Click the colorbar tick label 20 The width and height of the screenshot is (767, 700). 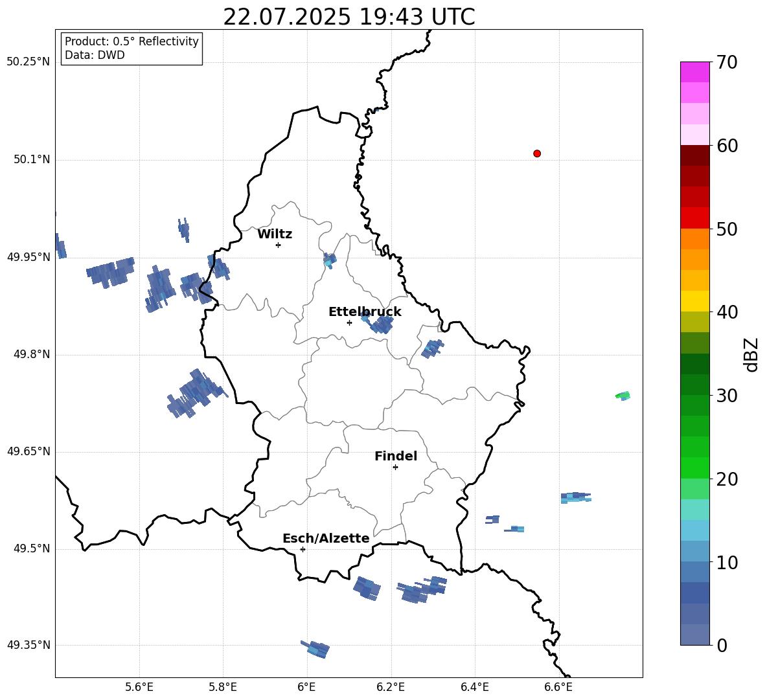pos(727,479)
